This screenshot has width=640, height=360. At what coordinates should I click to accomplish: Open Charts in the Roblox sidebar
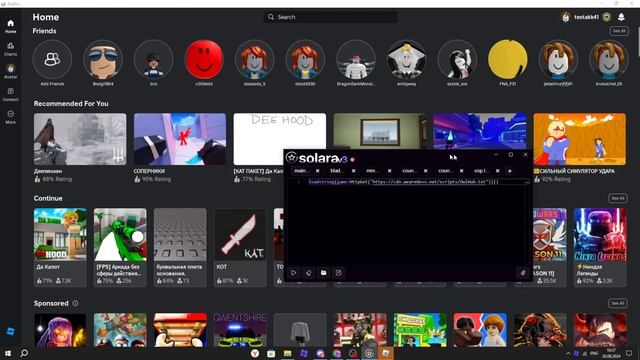[x=11, y=49]
